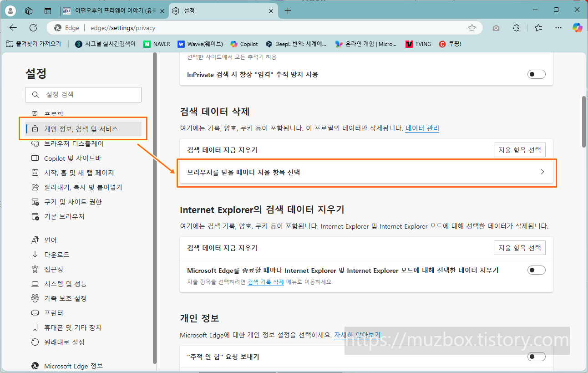Open Copilot bookmark in favorites bar
This screenshot has height=373, width=588.
(244, 44)
